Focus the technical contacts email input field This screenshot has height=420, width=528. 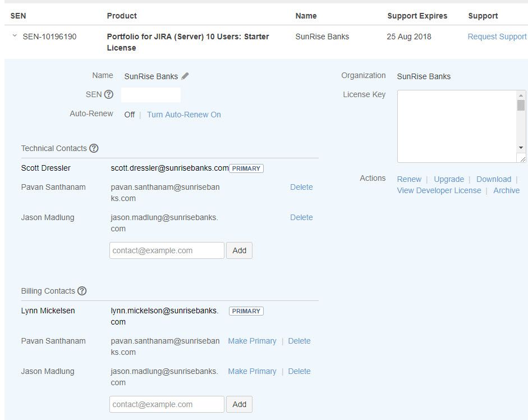pyautogui.click(x=167, y=250)
